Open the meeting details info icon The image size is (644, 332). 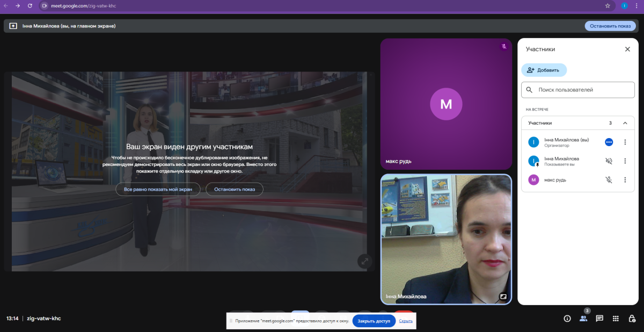(x=567, y=319)
